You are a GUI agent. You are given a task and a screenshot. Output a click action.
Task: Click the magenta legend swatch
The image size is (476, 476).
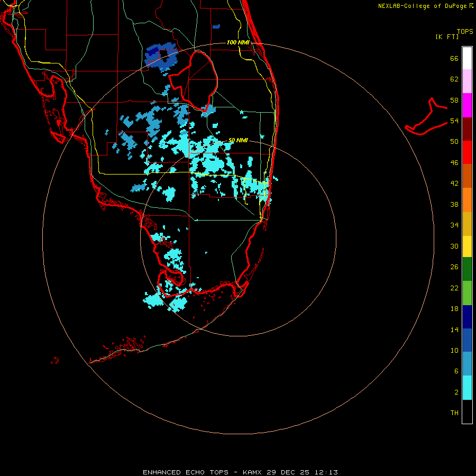click(x=467, y=105)
